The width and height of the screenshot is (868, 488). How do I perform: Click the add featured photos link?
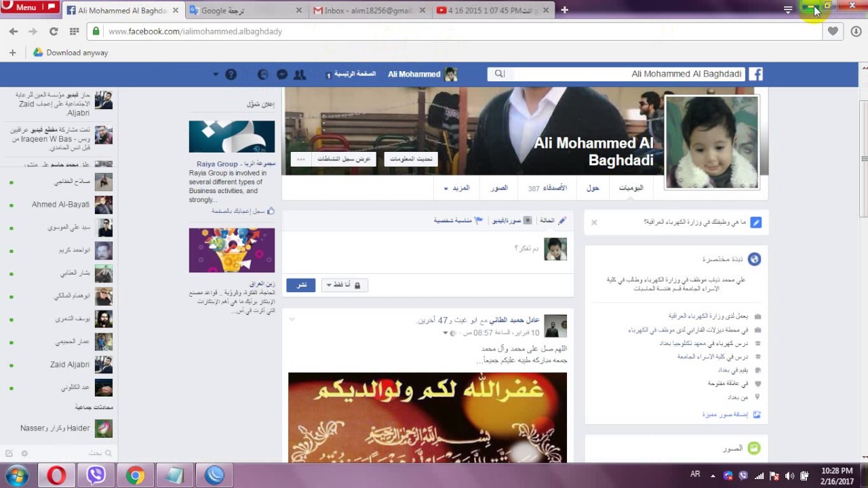coord(725,414)
